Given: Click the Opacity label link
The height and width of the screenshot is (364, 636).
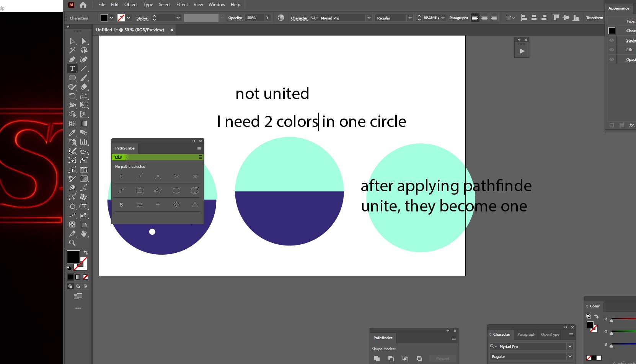Looking at the screenshot, I should pyautogui.click(x=235, y=18).
